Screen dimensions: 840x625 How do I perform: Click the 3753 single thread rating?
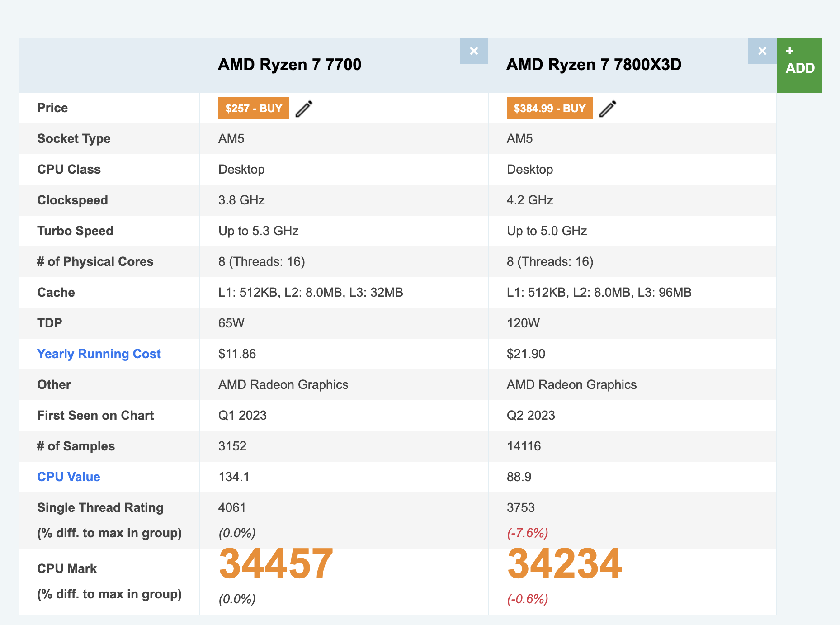pyautogui.click(x=521, y=507)
